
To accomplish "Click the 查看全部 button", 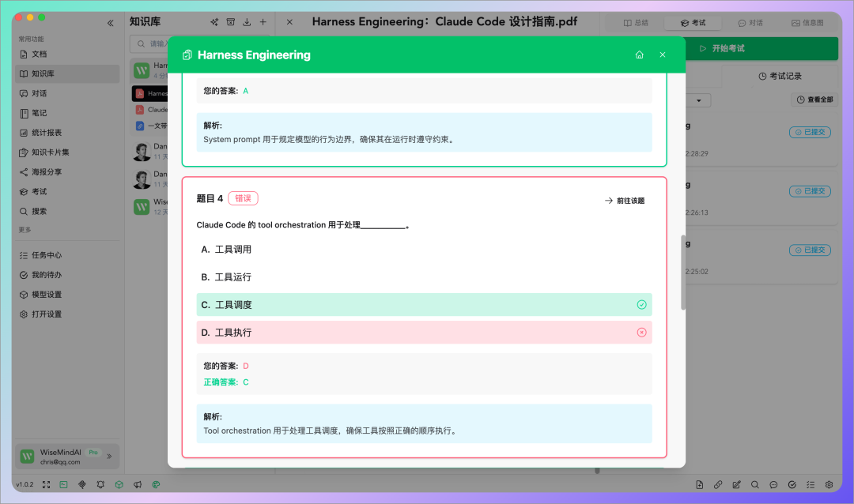I will pos(814,100).
